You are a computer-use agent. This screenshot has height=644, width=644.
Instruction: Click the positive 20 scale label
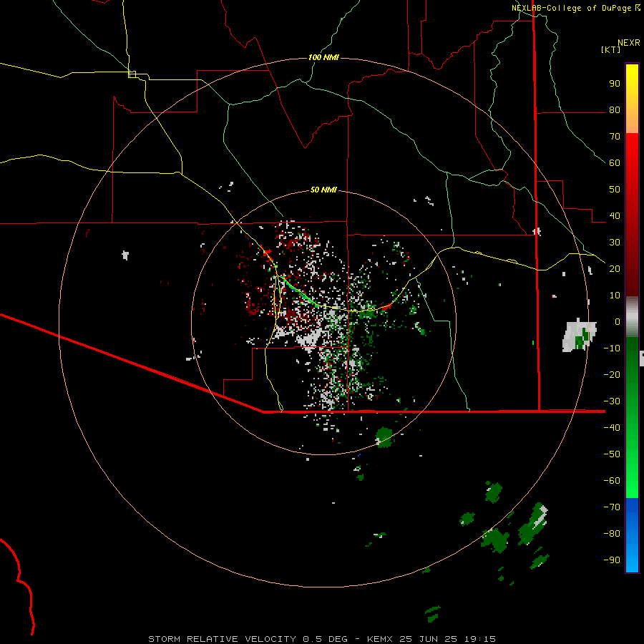click(x=615, y=268)
